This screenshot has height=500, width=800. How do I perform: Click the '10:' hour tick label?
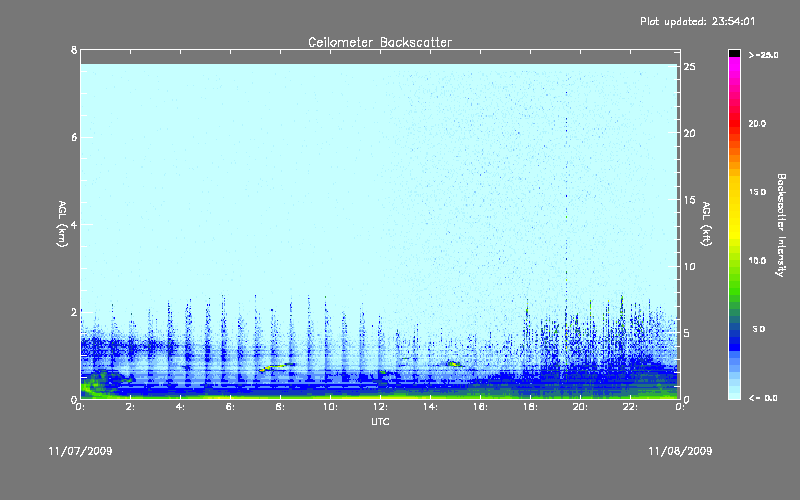coord(331,407)
